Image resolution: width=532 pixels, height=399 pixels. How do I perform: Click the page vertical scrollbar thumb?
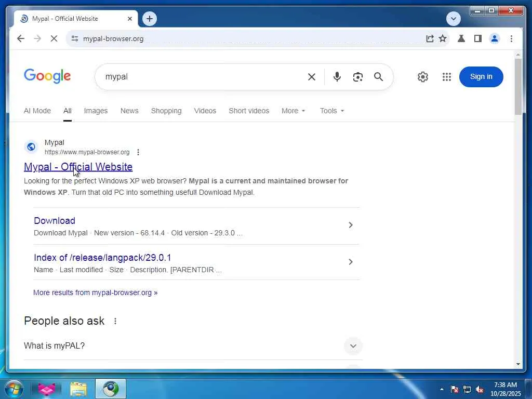518,87
